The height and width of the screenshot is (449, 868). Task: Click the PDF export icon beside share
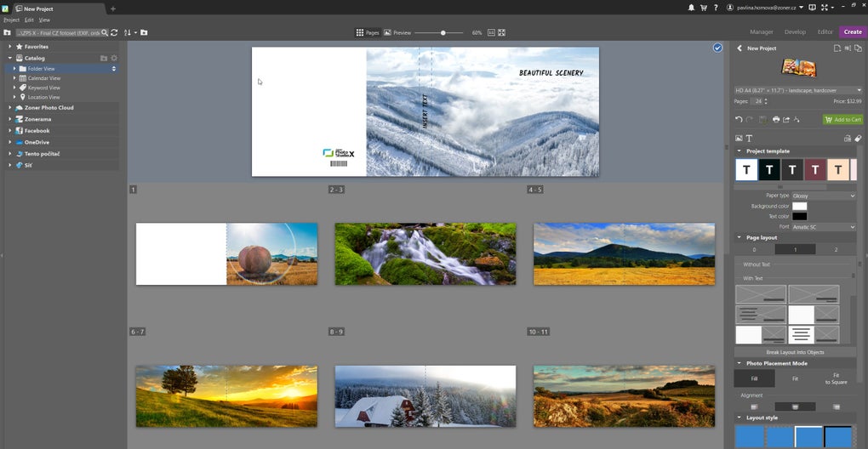click(797, 119)
